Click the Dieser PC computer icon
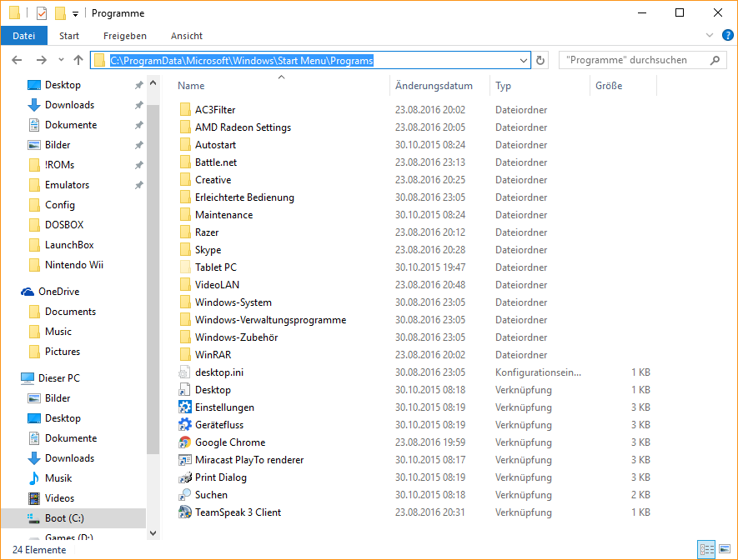Screen dimensions: 738x560 (x=28, y=378)
